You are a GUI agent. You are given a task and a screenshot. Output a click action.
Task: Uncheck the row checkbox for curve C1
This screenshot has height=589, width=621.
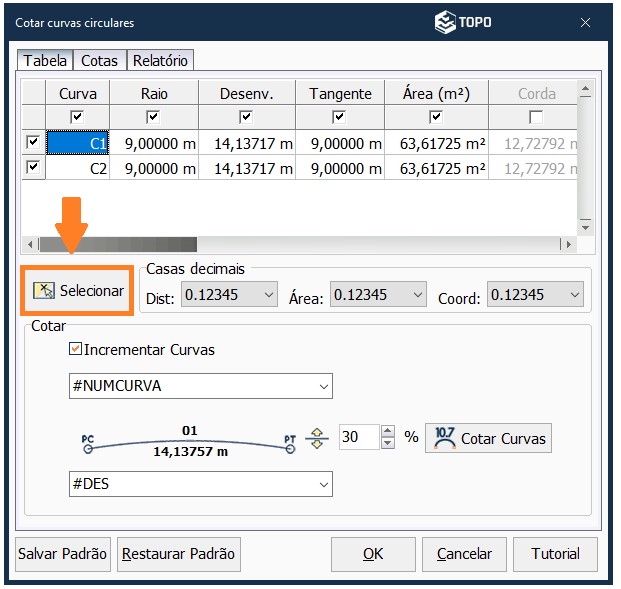point(33,143)
